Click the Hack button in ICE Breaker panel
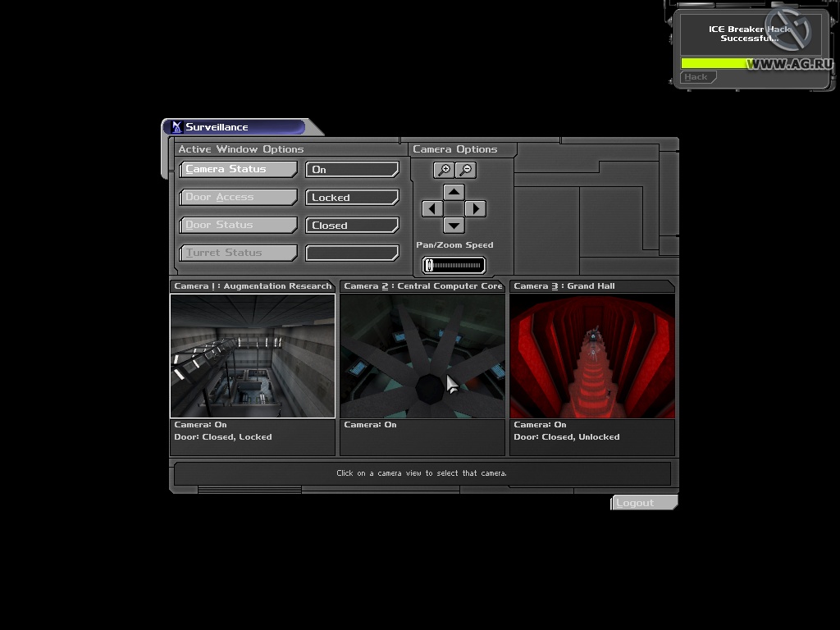840x630 pixels. coord(697,77)
